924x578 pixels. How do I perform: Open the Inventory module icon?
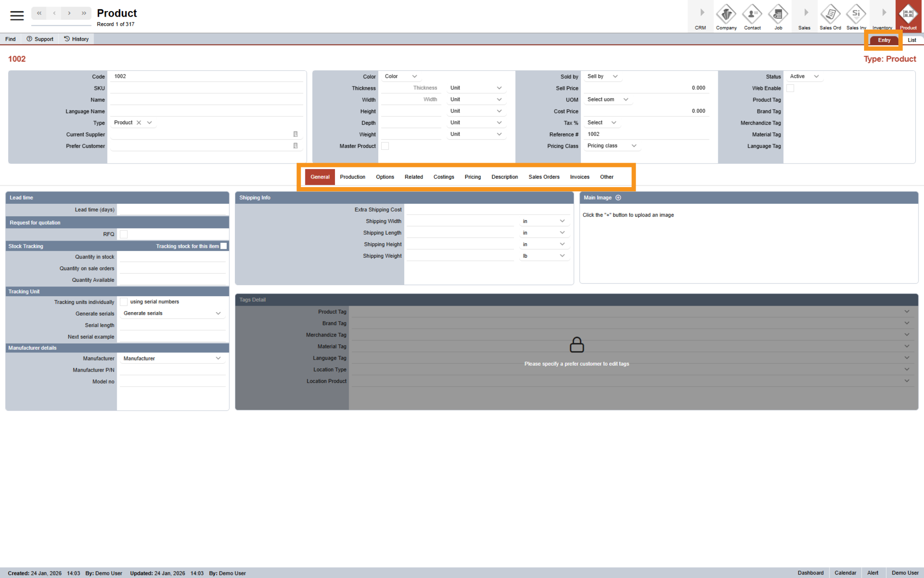[882, 16]
